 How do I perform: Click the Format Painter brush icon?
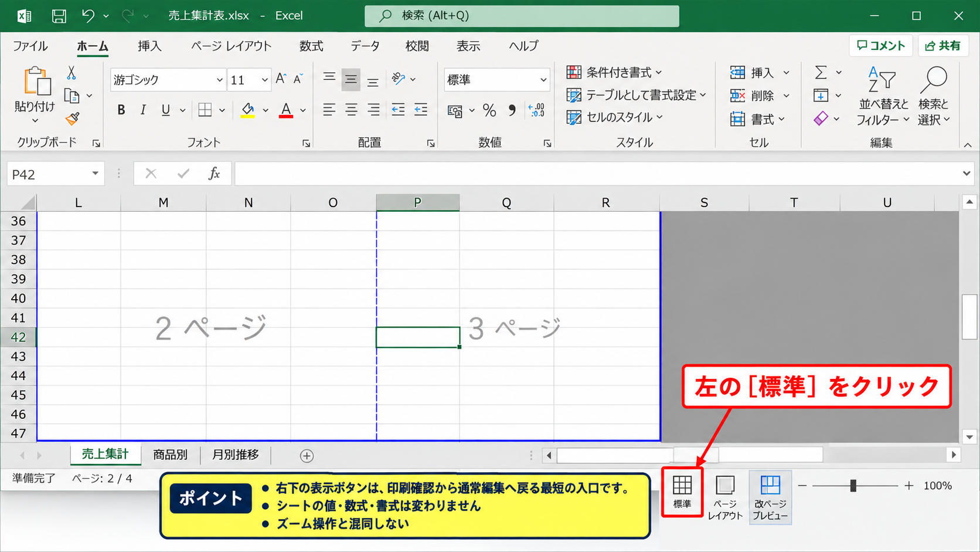73,118
